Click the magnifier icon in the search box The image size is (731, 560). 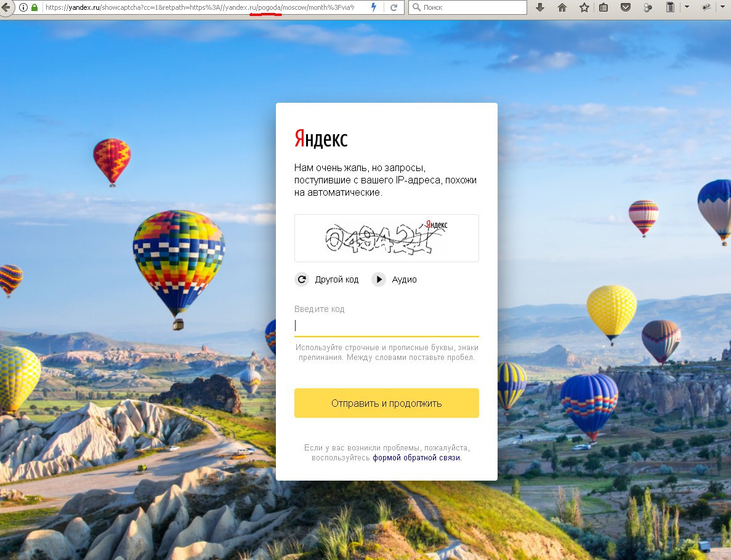point(417,7)
